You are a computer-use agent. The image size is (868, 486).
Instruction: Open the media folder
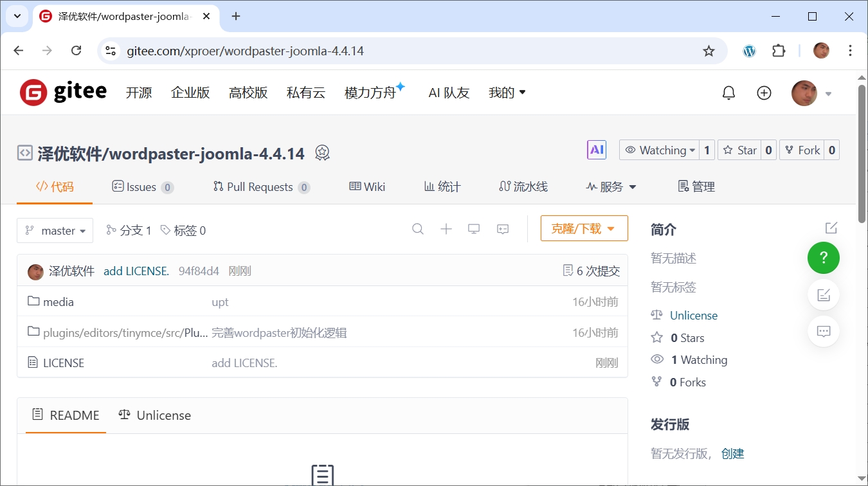(58, 301)
